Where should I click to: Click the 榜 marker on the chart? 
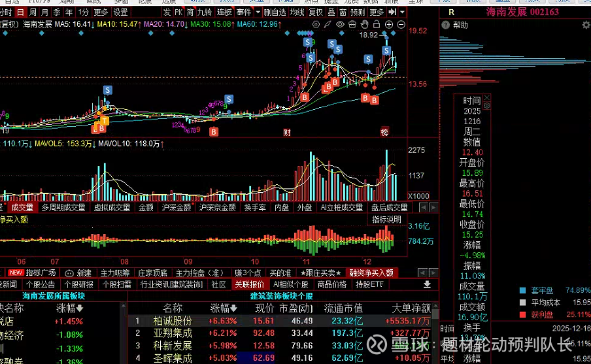tap(384, 132)
